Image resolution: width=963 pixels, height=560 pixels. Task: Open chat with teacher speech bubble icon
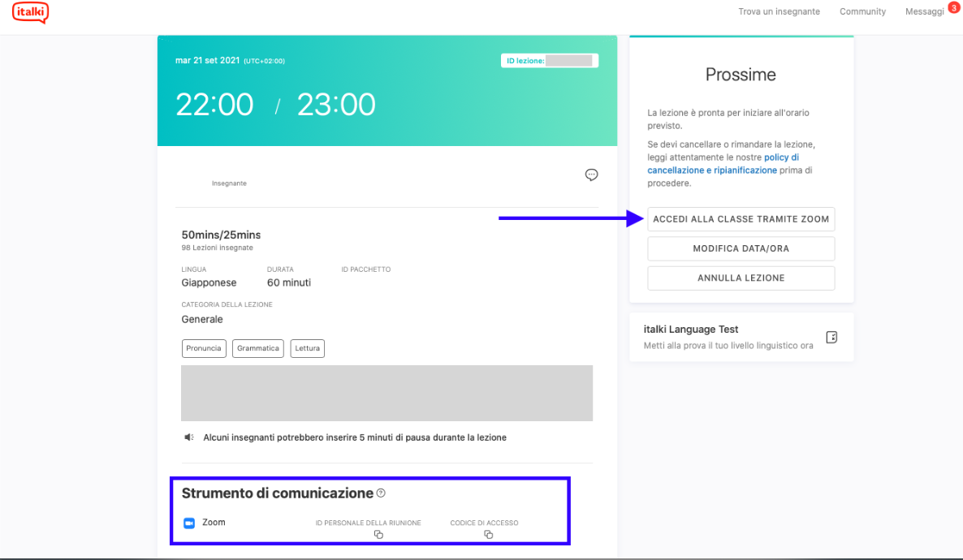click(x=591, y=175)
